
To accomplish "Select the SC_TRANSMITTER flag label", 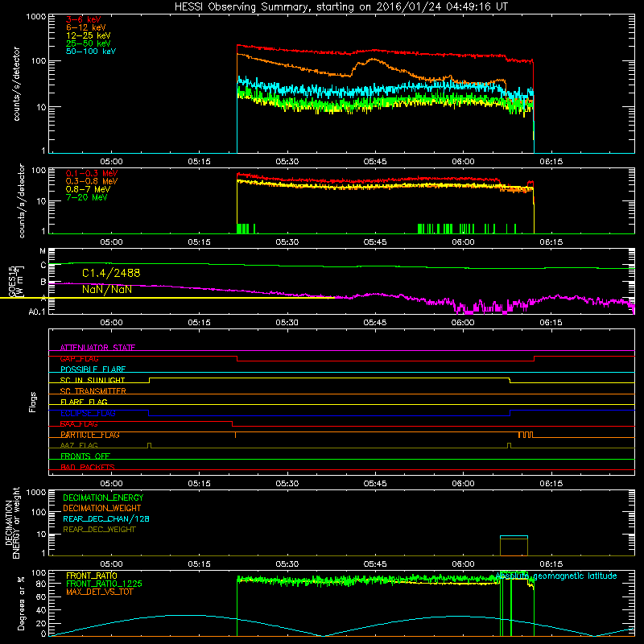I will point(93,391).
